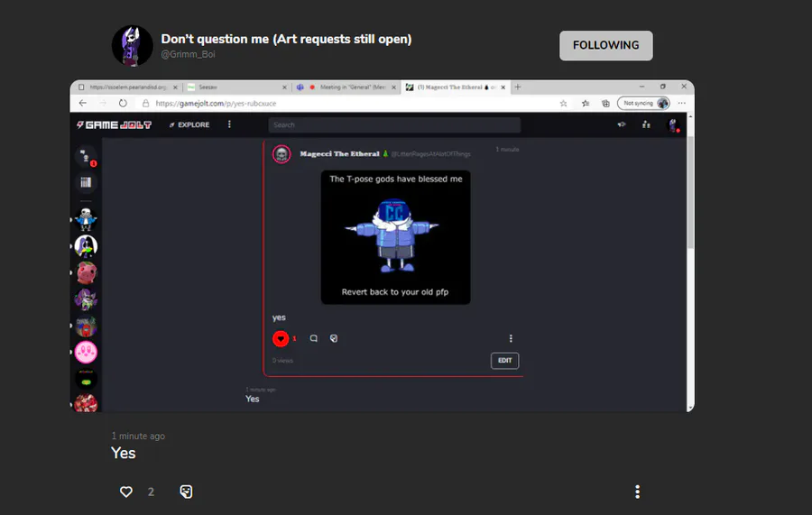The image size is (812, 515).
Task: Click the add-to-favorites star in the address bar
Action: point(563,104)
